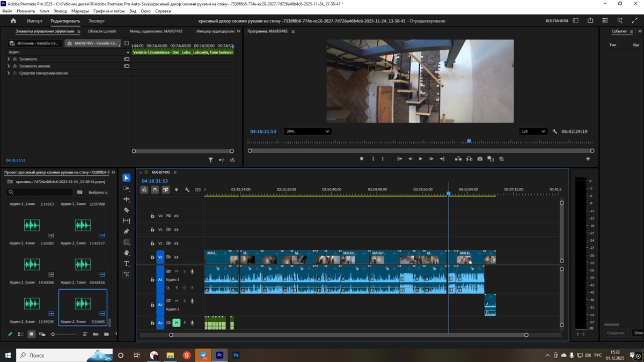Screen dimensions: 644x362
Task: Select the Razor tool in the toolbar
Action: click(126, 210)
